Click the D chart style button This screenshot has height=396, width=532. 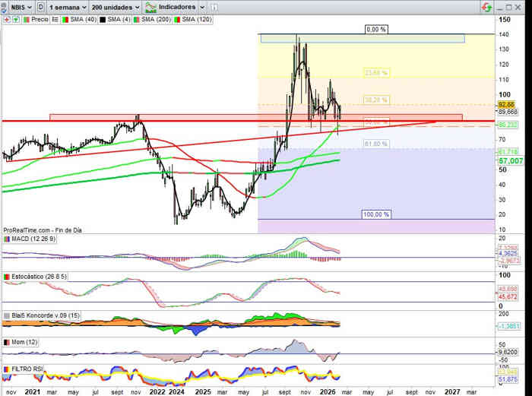(x=40, y=6)
